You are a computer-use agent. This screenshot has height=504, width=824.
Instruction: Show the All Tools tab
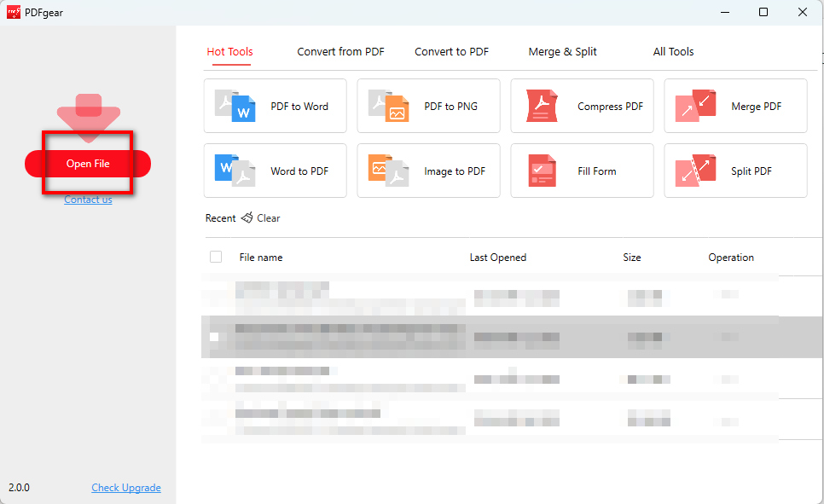click(673, 51)
